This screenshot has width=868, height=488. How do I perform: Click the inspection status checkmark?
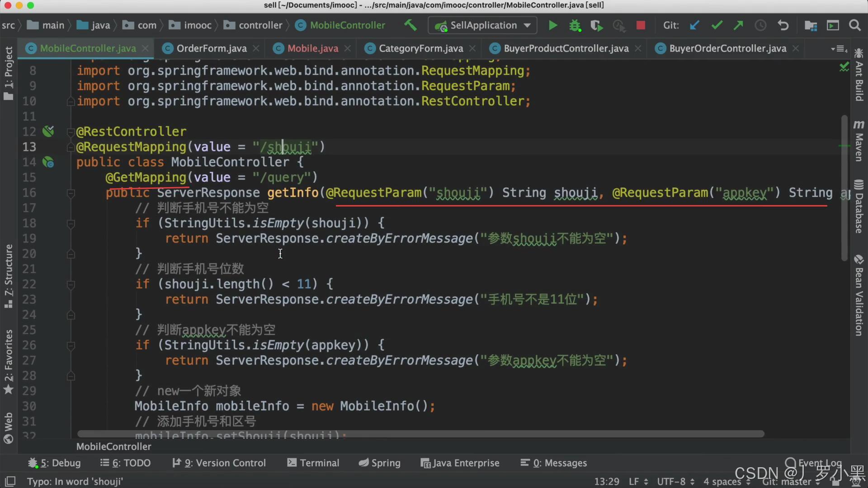(844, 67)
